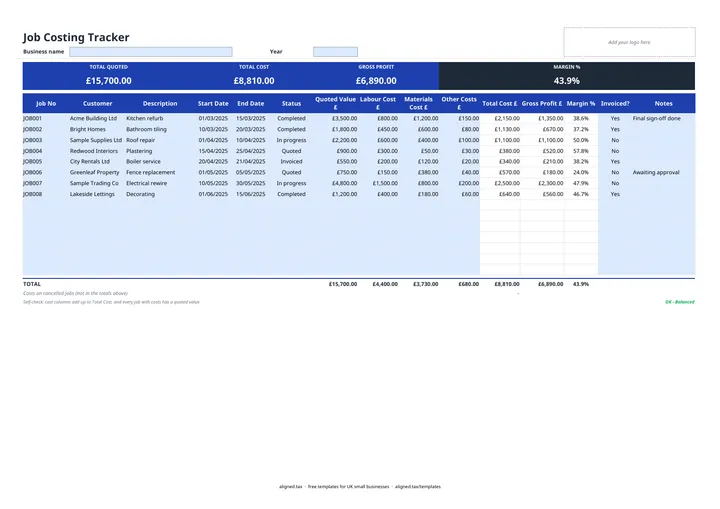Select the JOB007 gross profit £2,300.00
This screenshot has height=509, width=720.
pos(551,183)
